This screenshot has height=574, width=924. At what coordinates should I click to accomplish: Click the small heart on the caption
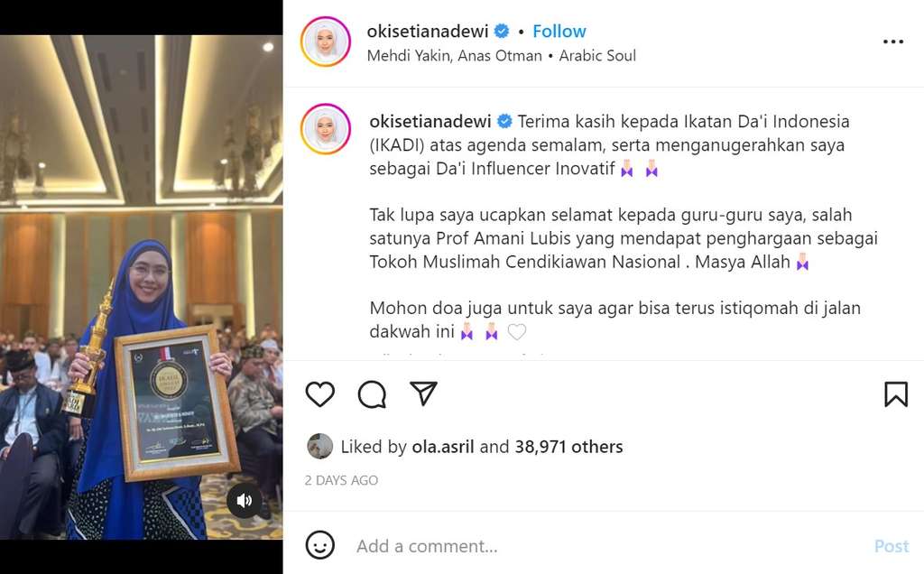(x=517, y=332)
